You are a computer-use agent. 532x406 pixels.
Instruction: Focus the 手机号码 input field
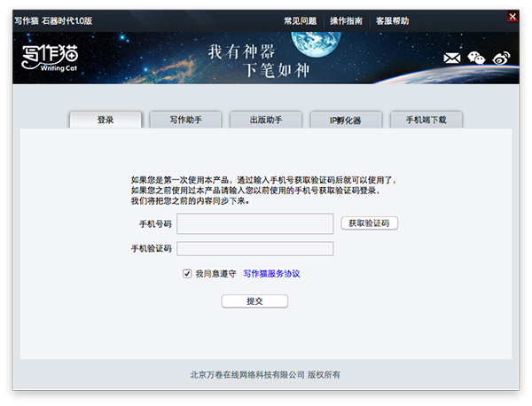click(x=254, y=223)
